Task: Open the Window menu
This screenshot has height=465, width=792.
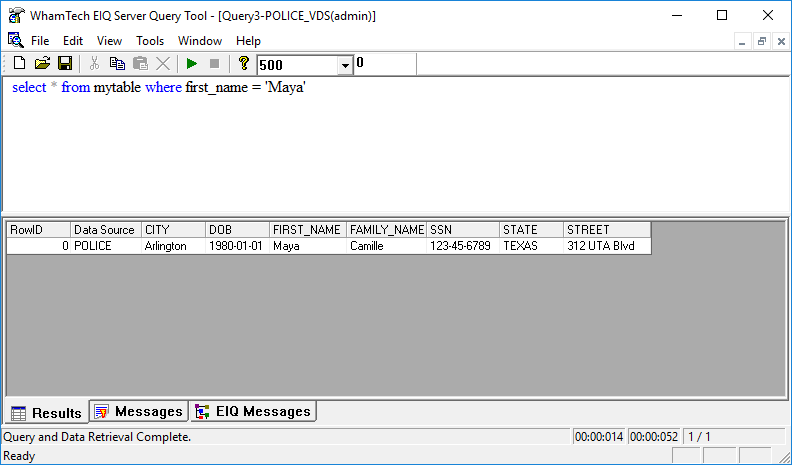Action: click(x=200, y=41)
